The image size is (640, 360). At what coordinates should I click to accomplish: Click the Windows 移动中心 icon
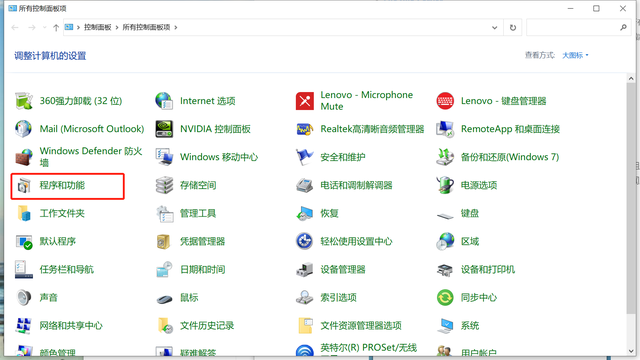point(164,157)
